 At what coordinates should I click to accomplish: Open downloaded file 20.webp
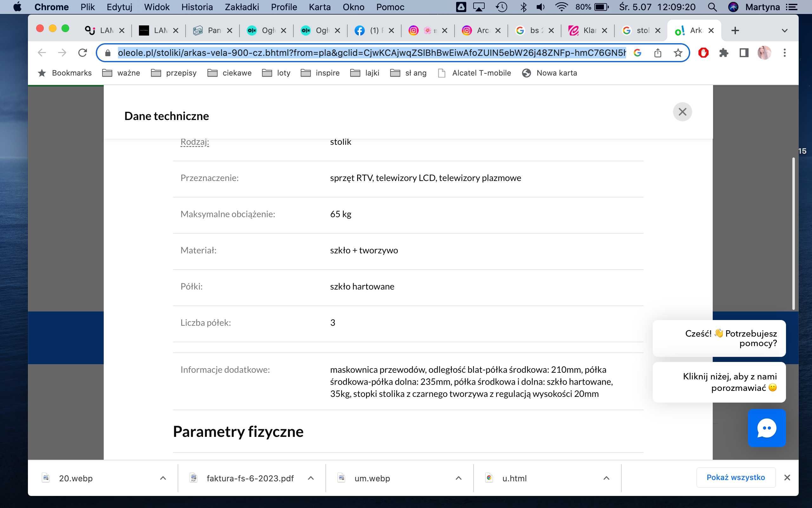tap(75, 478)
